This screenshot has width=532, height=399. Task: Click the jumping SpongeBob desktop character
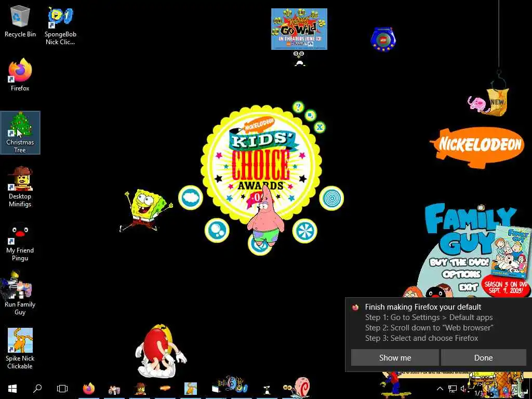click(145, 210)
